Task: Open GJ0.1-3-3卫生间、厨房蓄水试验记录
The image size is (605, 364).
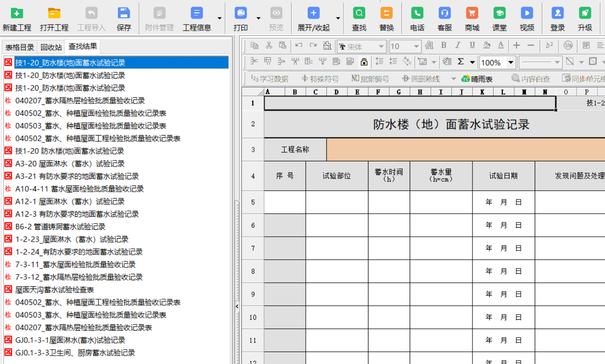Action: (x=75, y=353)
